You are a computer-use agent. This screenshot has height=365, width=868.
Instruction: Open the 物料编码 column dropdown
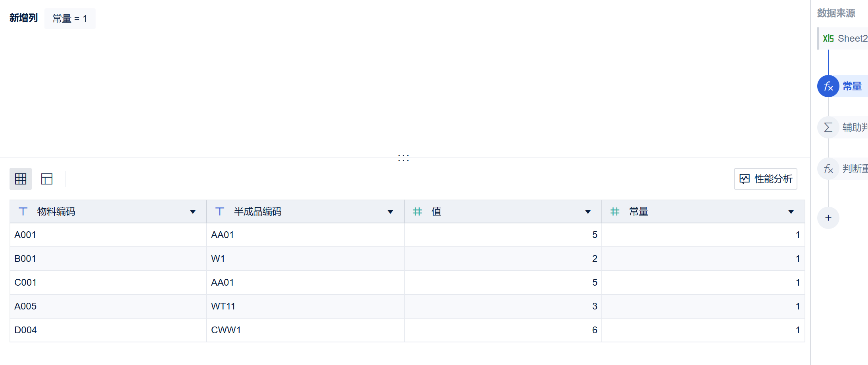tap(193, 212)
